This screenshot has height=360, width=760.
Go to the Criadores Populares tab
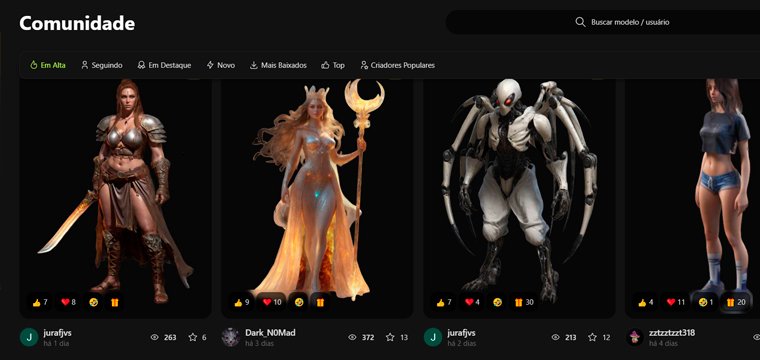pyautogui.click(x=397, y=65)
